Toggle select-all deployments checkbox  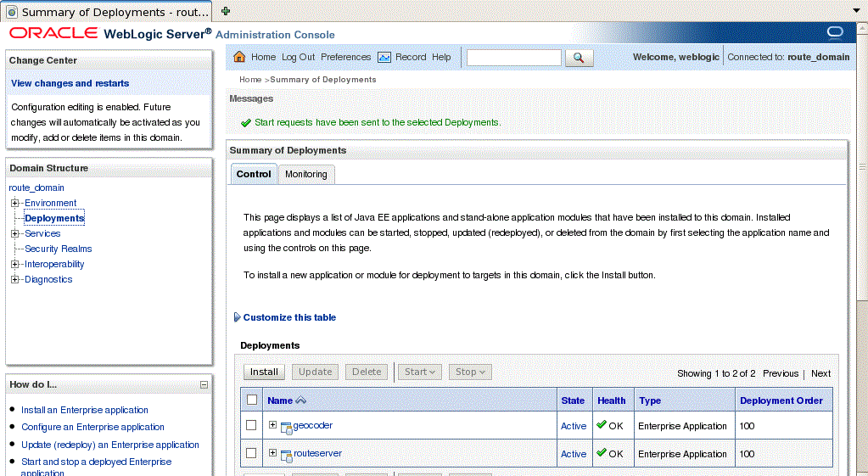tap(252, 400)
